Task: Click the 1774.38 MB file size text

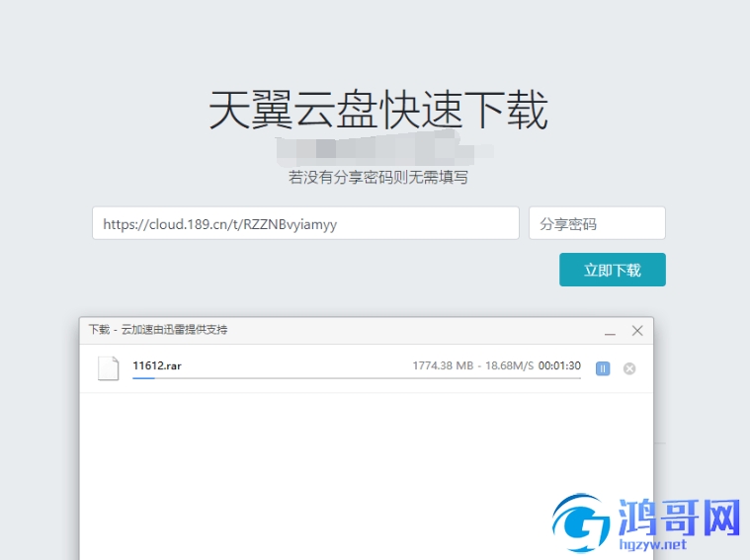Action: [x=443, y=365]
